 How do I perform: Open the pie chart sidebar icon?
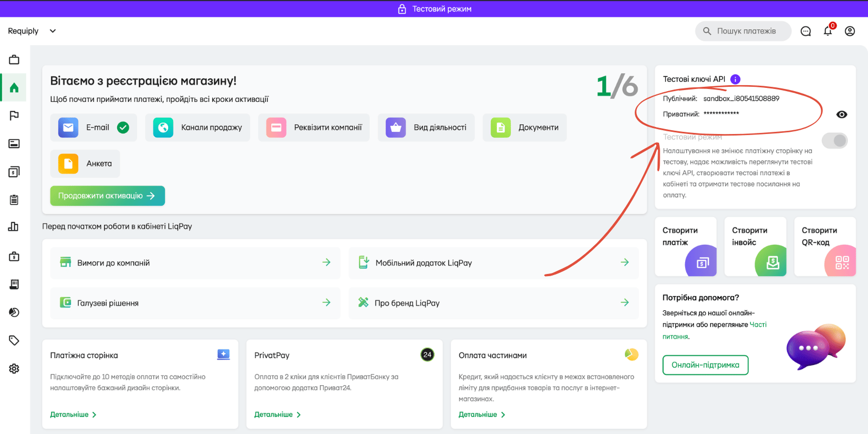coord(14,312)
